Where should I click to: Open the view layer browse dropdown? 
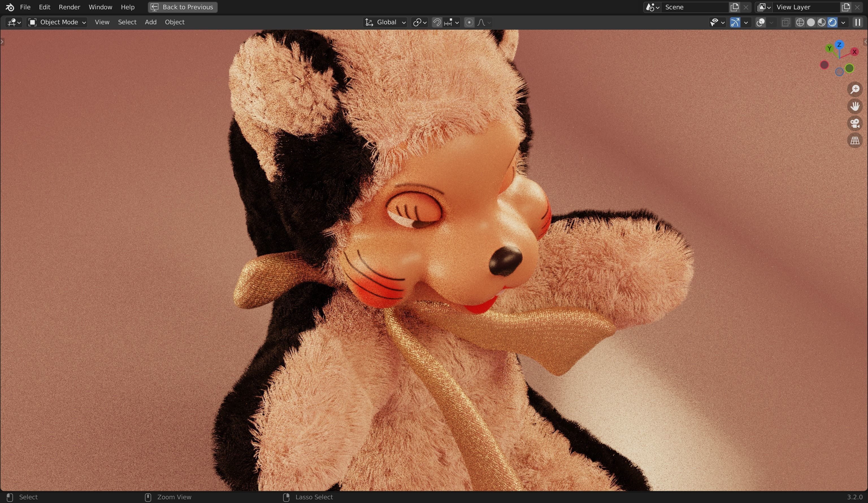(764, 7)
